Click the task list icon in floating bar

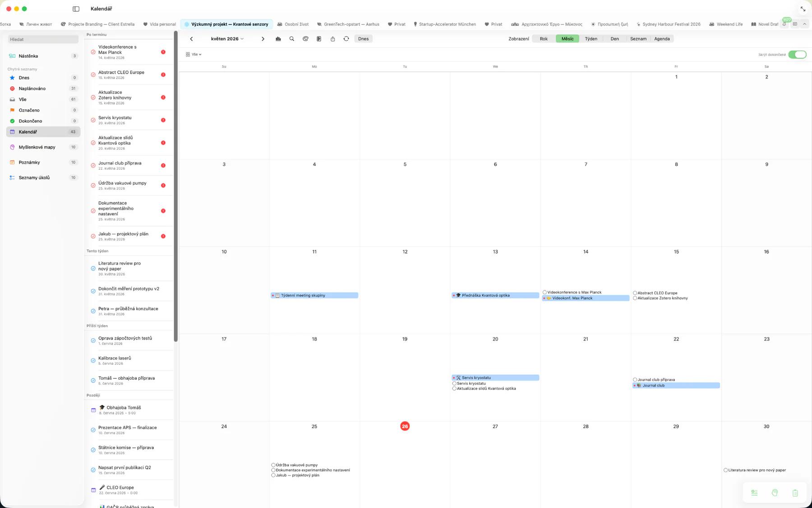(x=754, y=493)
